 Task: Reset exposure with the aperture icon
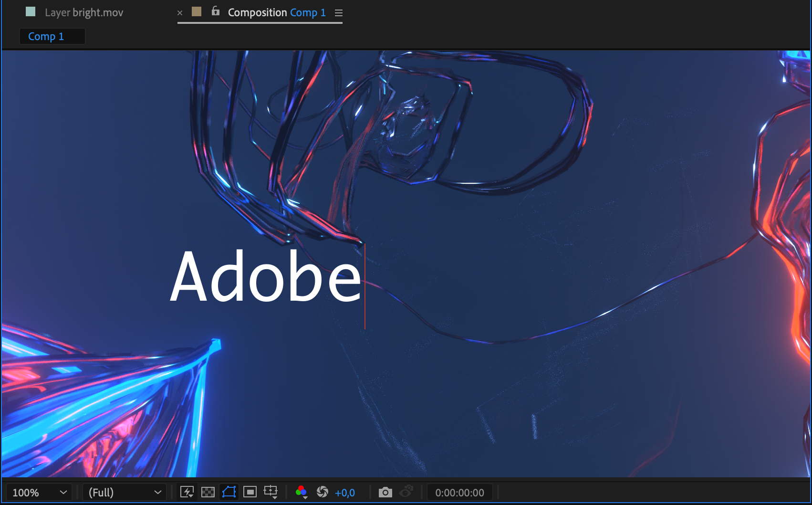pyautogui.click(x=323, y=492)
